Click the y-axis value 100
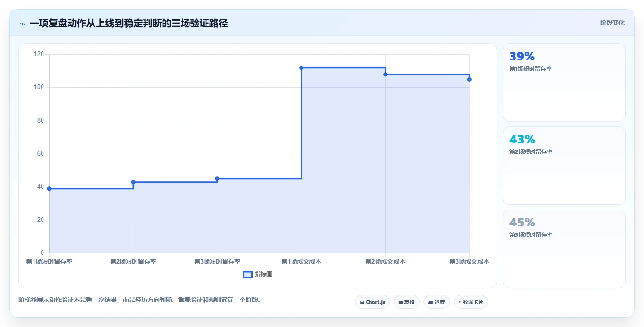Screen dimensions: 644x327 [39, 87]
